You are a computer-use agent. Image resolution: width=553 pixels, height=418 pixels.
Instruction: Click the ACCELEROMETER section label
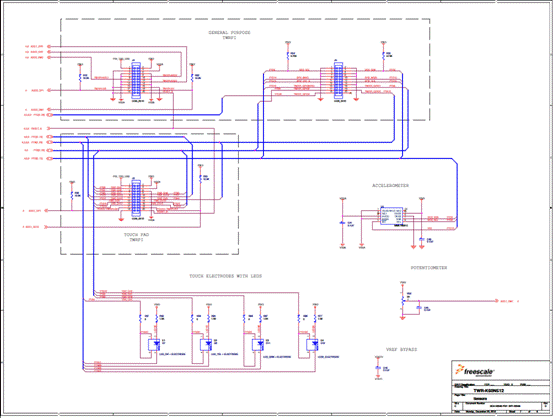(x=390, y=186)
